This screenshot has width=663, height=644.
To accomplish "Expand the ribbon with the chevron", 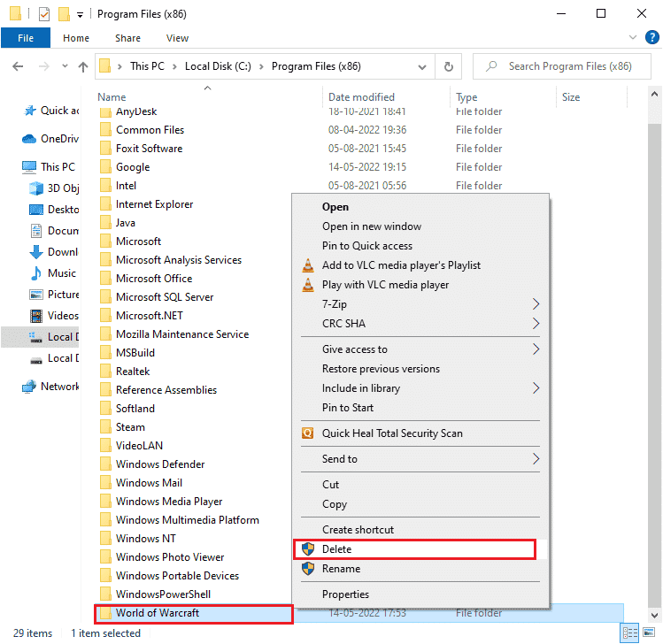I will (x=632, y=38).
